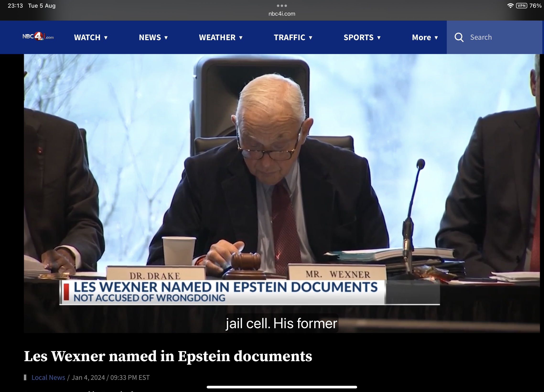Screen dimensions: 544x392
Task: Expand the SPORTS dropdown arrow
Action: click(x=379, y=38)
